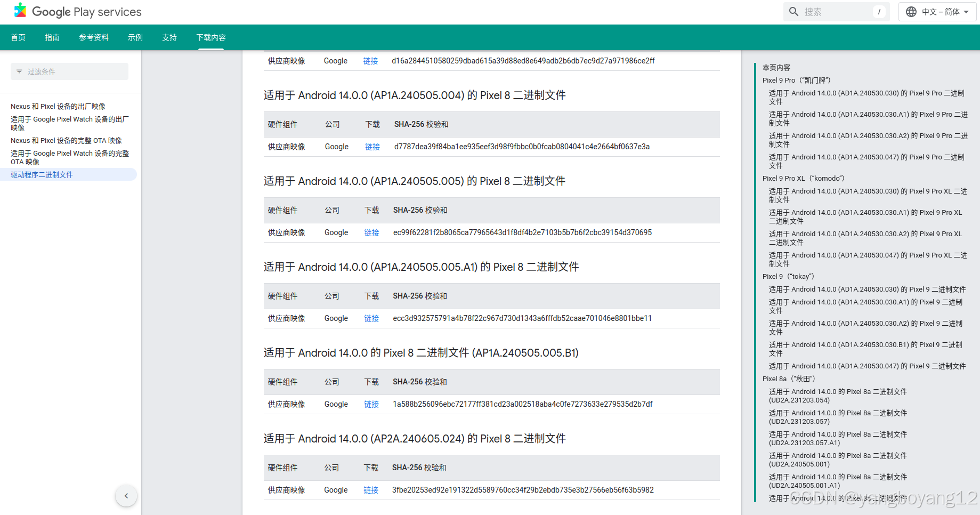Click checksum starting ecc3d932575791a4
The height and width of the screenshot is (515, 980).
pyautogui.click(x=522, y=318)
